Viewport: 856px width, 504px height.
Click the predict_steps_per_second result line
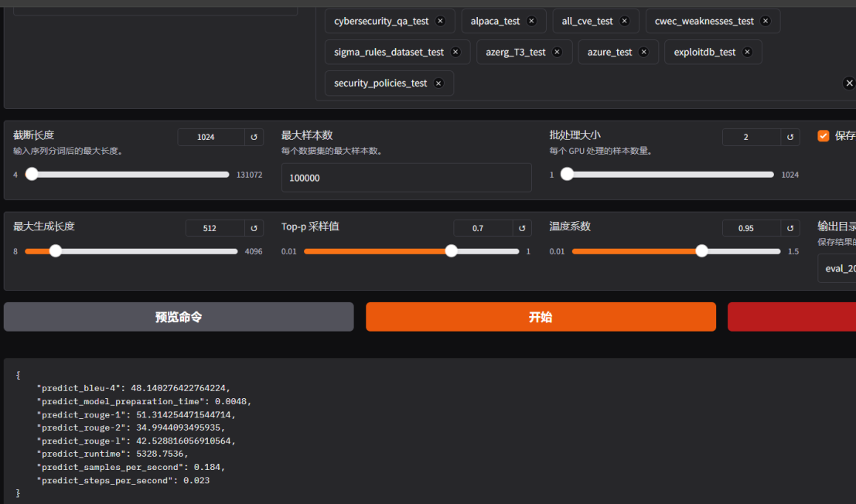click(124, 481)
